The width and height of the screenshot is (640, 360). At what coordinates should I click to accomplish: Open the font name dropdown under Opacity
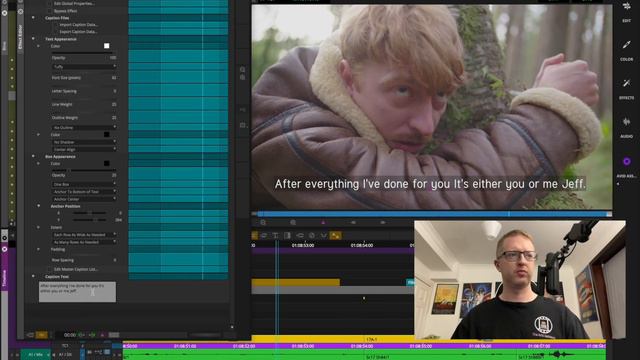[84, 67]
